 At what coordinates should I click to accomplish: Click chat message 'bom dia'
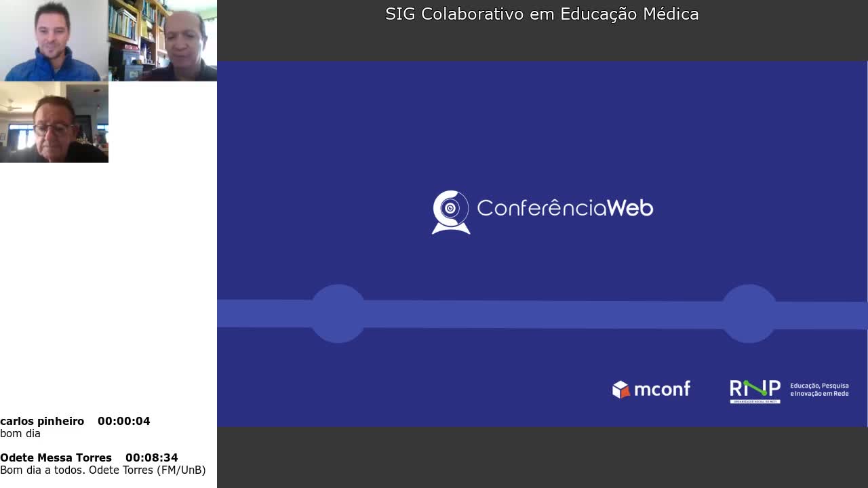pos(20,433)
